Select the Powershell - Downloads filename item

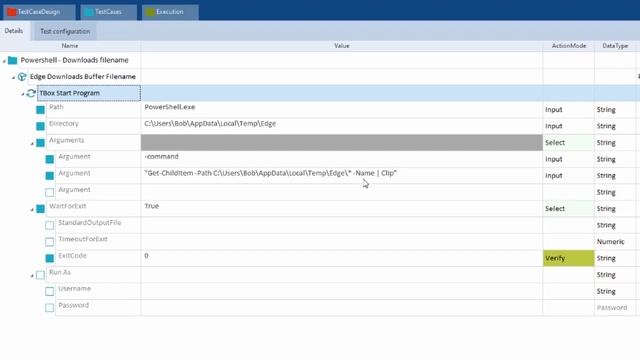click(x=75, y=60)
